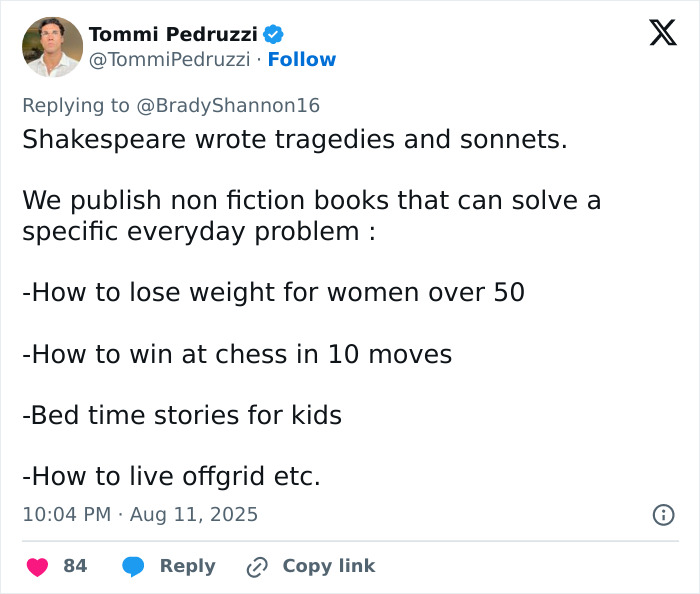Click the blue reply speech bubble icon
The width and height of the screenshot is (700, 594).
pos(134,566)
